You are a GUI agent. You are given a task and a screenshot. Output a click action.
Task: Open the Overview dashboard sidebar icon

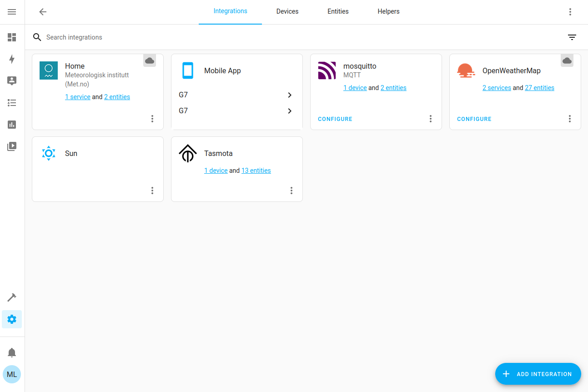point(12,37)
